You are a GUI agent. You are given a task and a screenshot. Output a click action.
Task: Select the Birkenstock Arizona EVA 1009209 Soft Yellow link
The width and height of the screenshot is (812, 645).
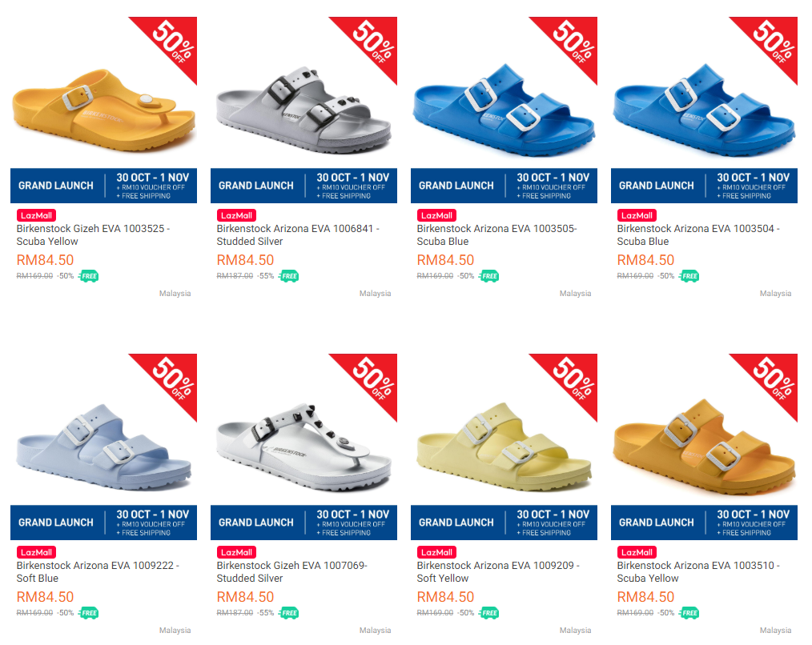[498, 572]
